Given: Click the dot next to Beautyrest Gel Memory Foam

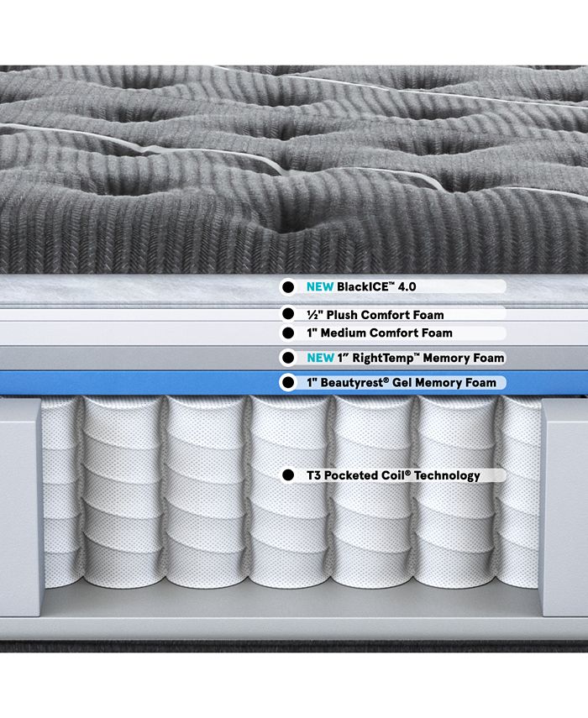Looking at the screenshot, I should pos(288,383).
